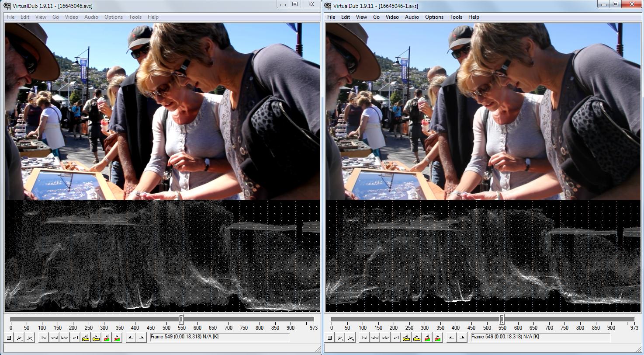Click the right window's waveform display

483,256
